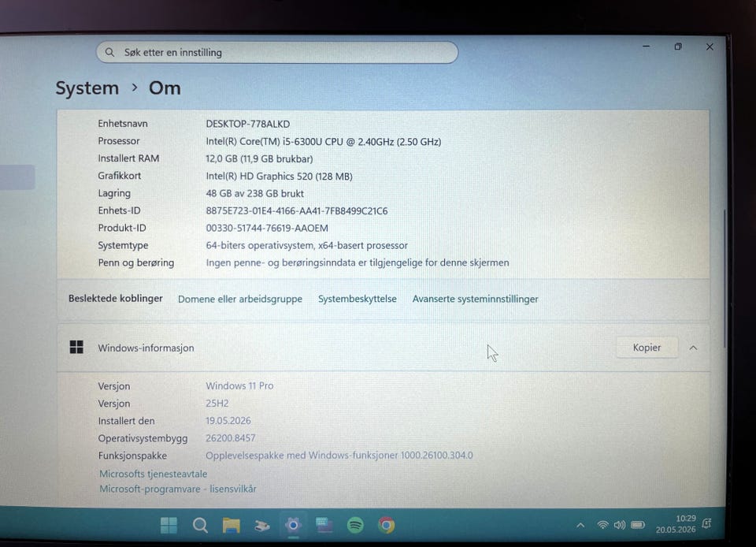Screen dimensions: 756x547
Task: Open the taskbar app right of File Explorer
Action: click(262, 525)
